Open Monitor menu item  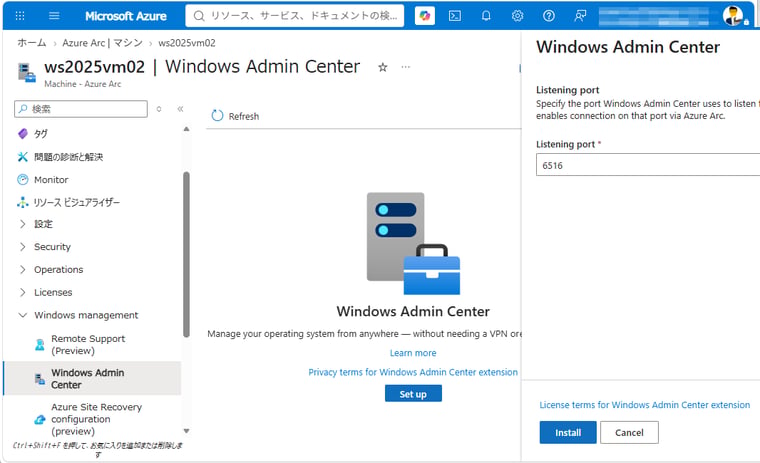pyautogui.click(x=51, y=179)
